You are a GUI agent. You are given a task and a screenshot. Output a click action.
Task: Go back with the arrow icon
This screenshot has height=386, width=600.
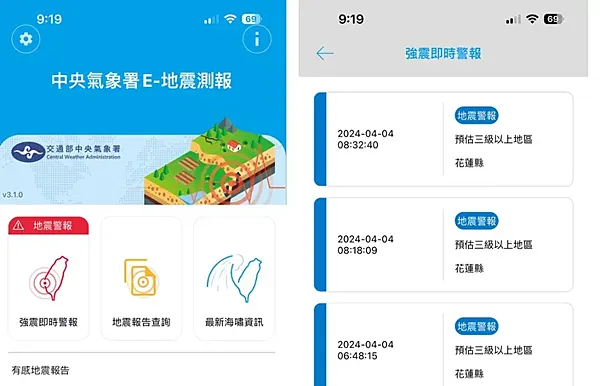(x=325, y=53)
